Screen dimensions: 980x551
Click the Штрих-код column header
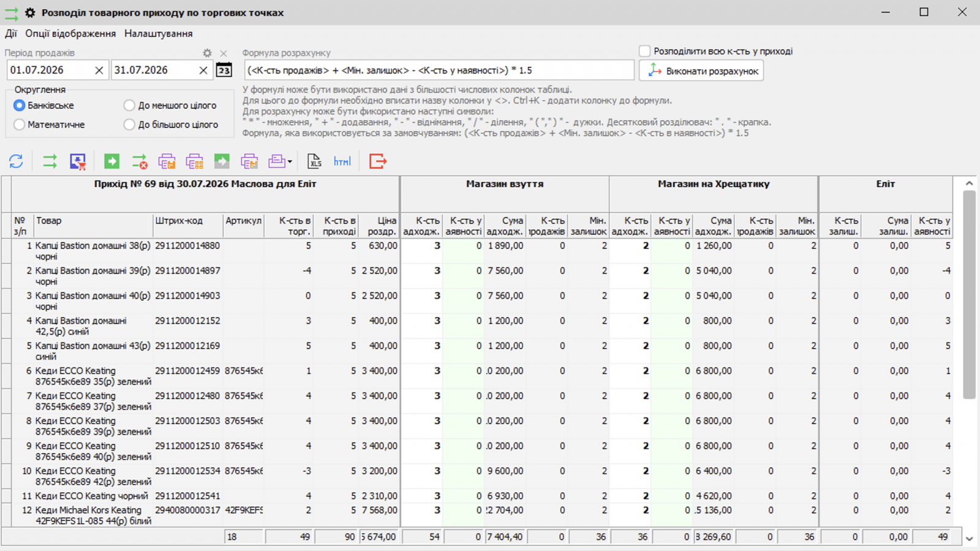(x=187, y=226)
